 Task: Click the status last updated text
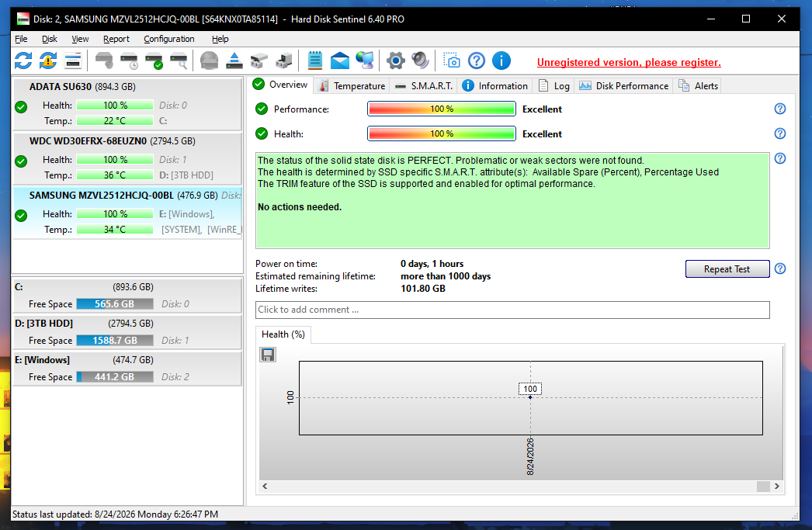pyautogui.click(x=115, y=514)
